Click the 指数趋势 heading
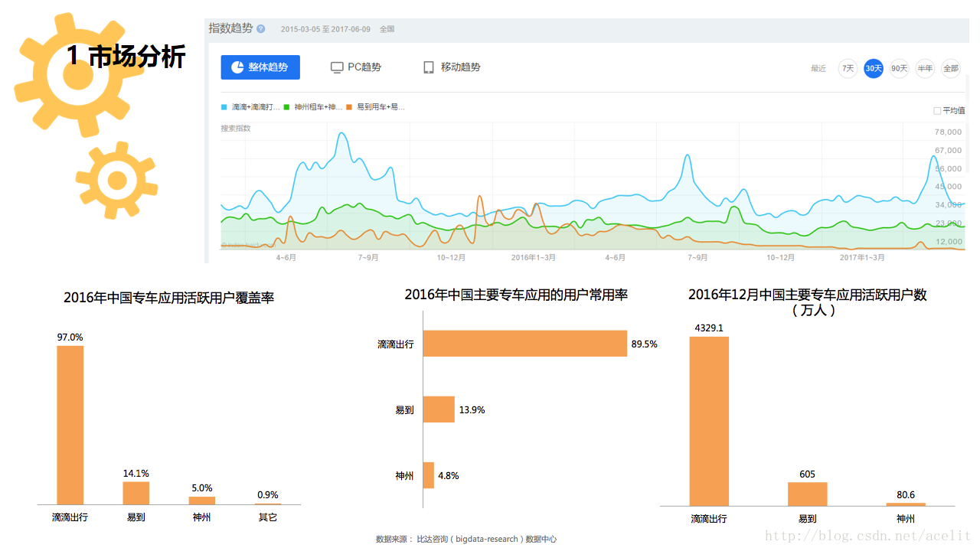980x551 pixels. 230,28
